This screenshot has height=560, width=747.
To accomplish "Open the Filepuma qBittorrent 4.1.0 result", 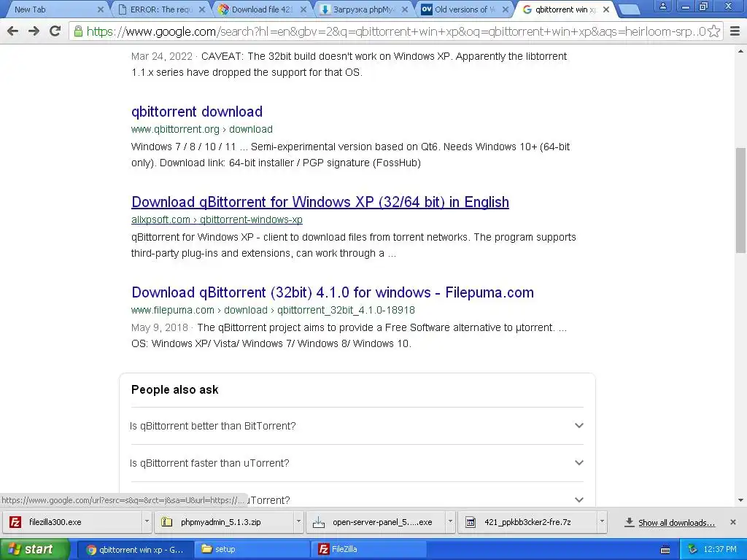I will coord(333,292).
